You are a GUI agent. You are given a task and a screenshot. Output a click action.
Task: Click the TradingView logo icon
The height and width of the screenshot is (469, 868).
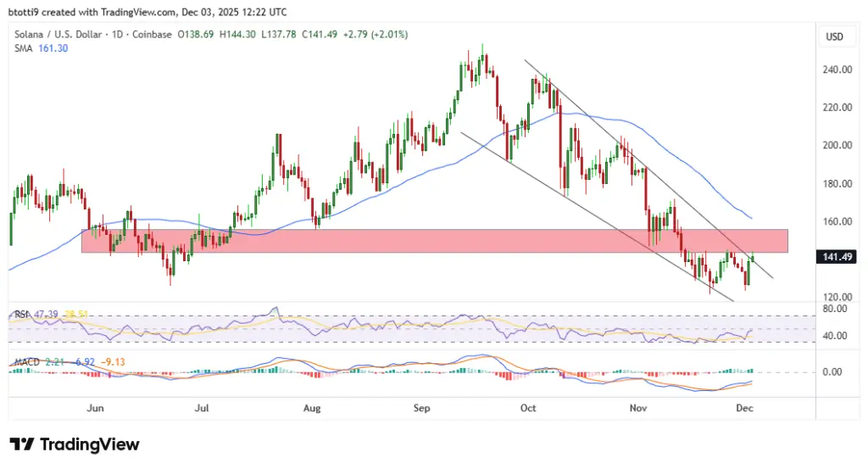click(21, 444)
